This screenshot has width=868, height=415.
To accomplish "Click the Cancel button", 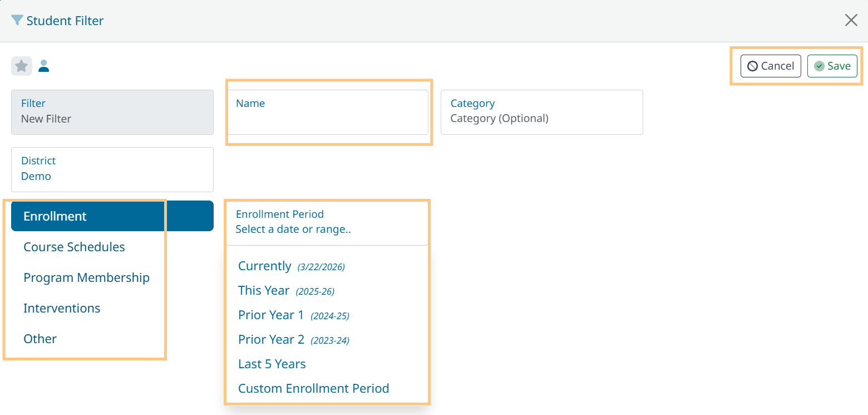I will click(770, 66).
